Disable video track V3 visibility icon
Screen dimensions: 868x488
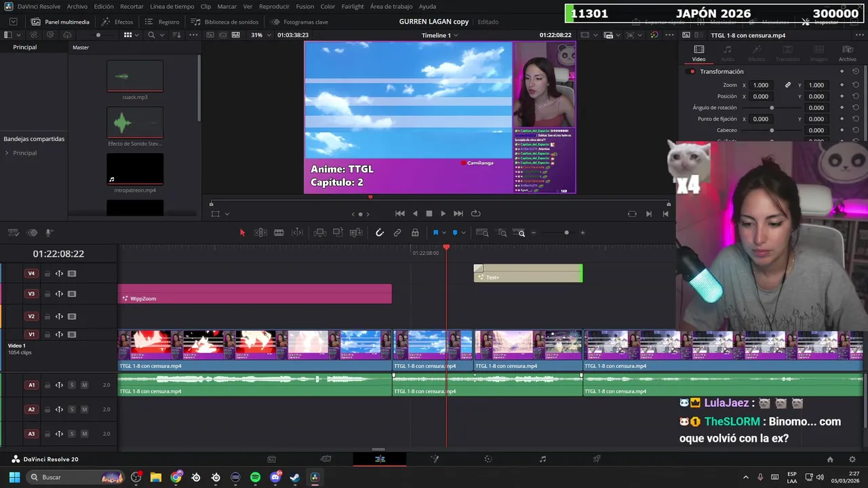pos(72,294)
